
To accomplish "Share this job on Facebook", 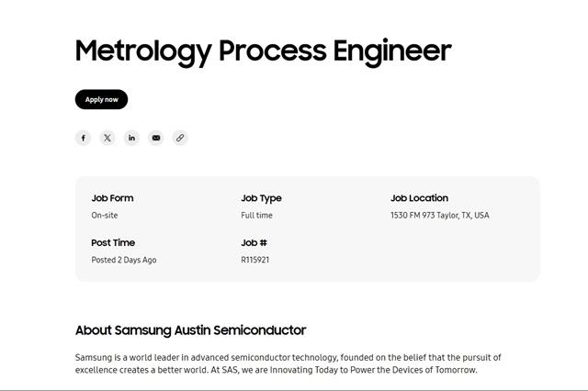I will coord(84,138).
